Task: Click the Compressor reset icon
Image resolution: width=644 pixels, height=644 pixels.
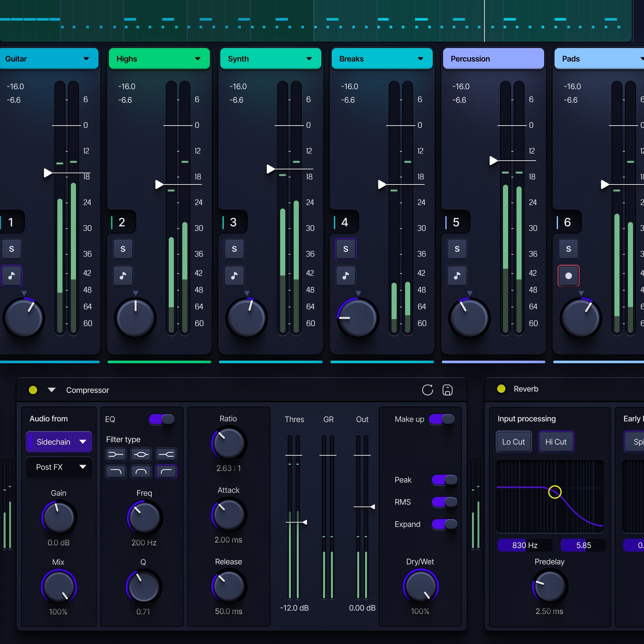Action: click(x=427, y=390)
